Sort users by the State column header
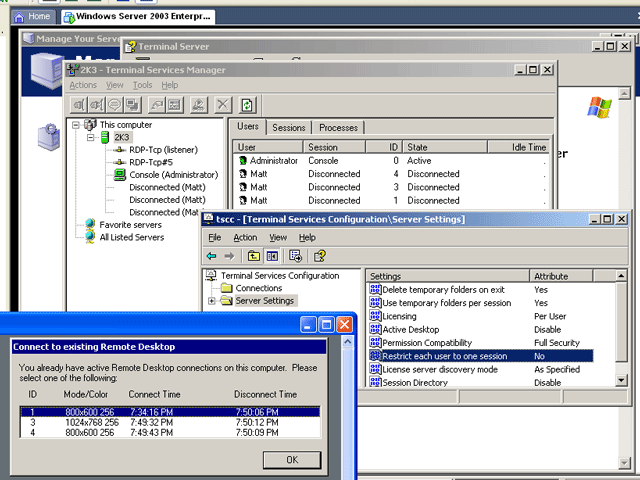Screen dimensions: 640x480 (x=445, y=147)
